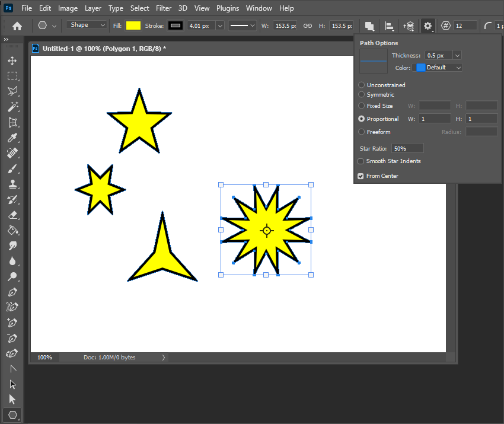This screenshot has width=504, height=424.
Task: Open the path operations icon in options bar
Action: tap(369, 25)
